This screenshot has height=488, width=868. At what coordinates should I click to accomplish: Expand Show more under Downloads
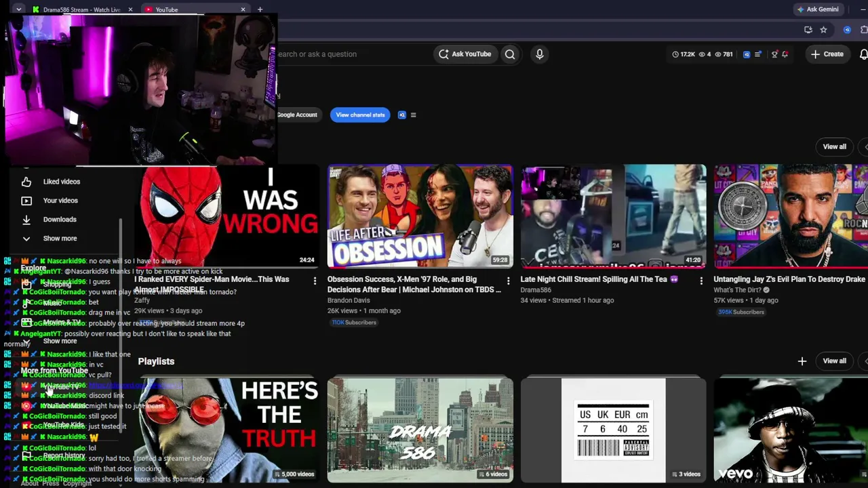(x=60, y=239)
